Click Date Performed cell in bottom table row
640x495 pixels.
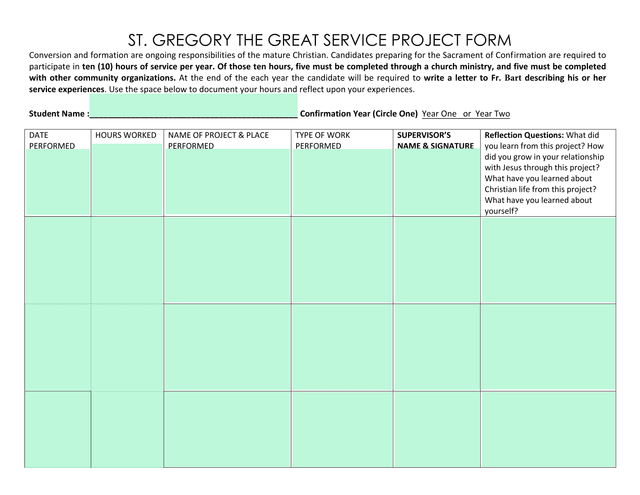57,429
